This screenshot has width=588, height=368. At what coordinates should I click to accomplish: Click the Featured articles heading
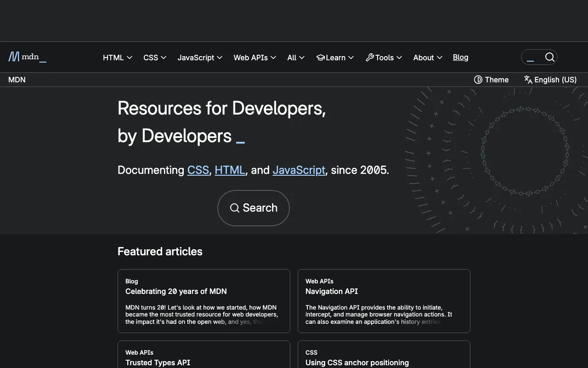[160, 251]
